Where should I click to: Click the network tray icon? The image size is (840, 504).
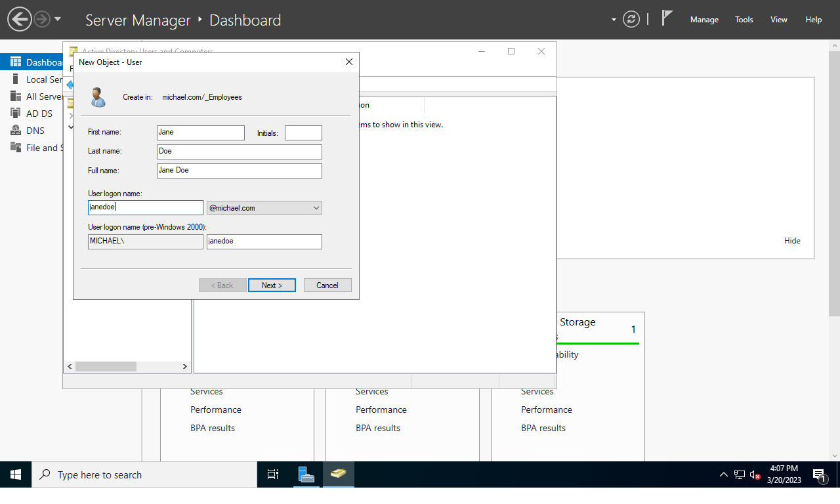740,474
